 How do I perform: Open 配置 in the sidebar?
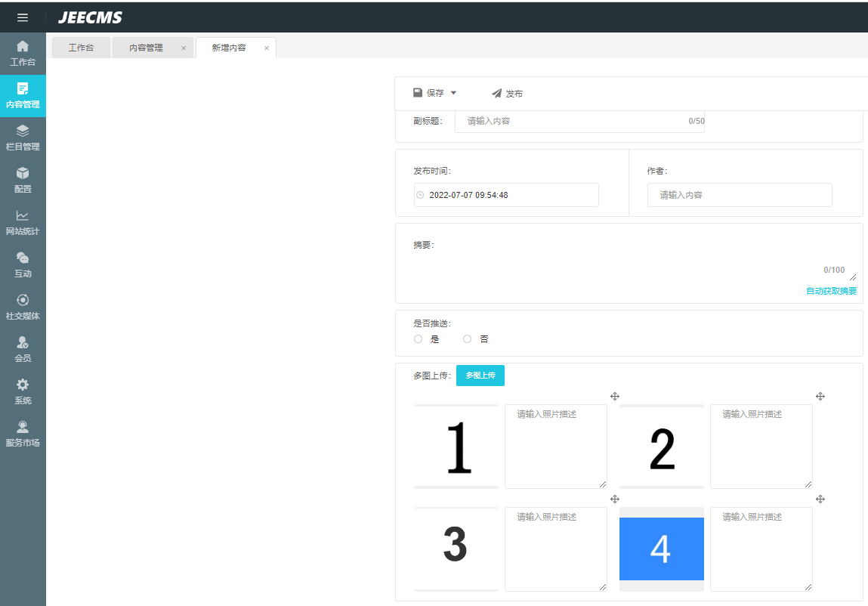click(x=23, y=181)
